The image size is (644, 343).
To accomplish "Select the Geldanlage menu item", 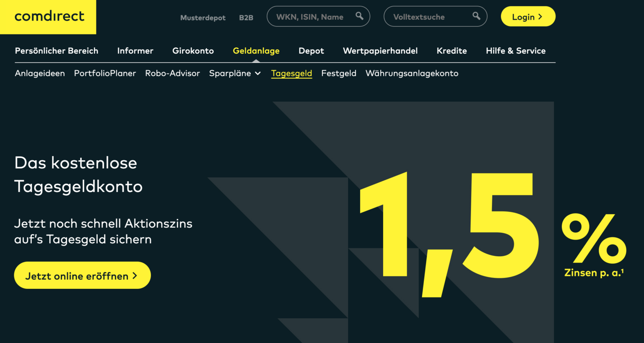I will pyautogui.click(x=256, y=51).
